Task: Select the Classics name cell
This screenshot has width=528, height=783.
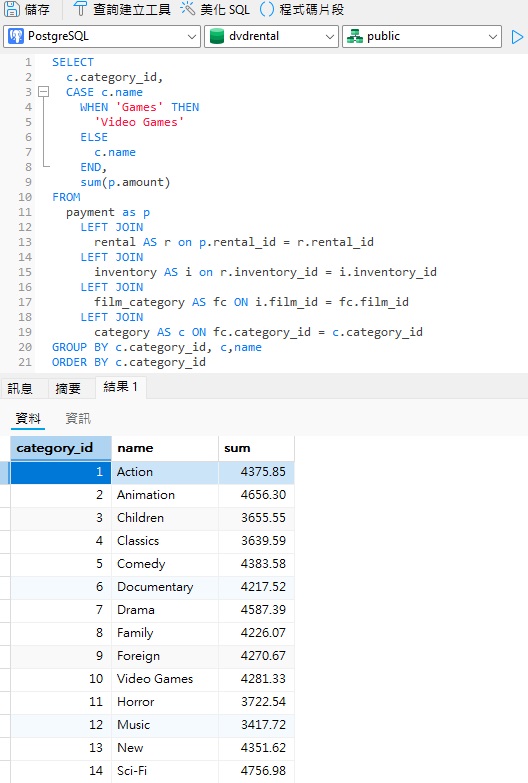Action: coord(165,541)
